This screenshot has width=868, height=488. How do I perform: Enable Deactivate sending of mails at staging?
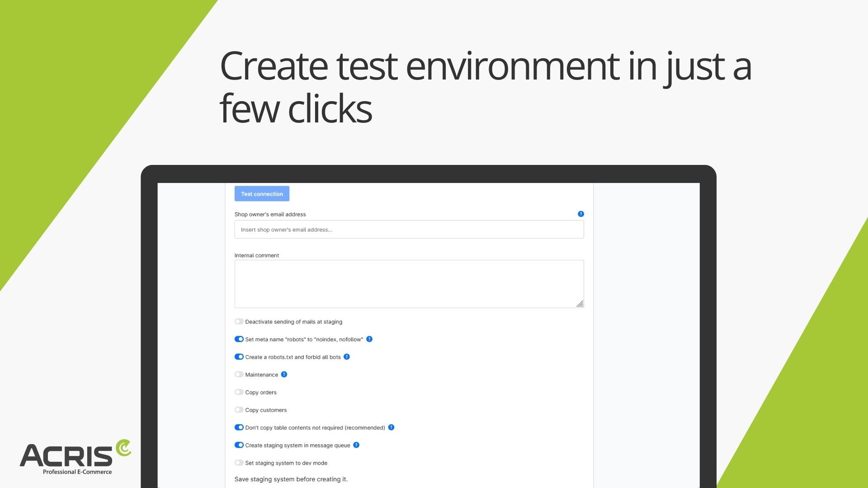pyautogui.click(x=239, y=322)
